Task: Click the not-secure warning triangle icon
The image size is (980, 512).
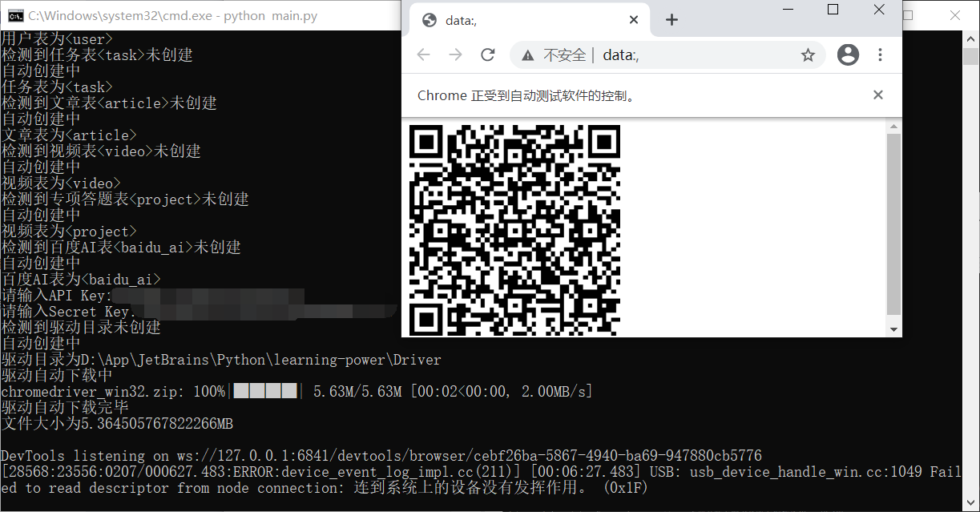Action: tap(527, 55)
